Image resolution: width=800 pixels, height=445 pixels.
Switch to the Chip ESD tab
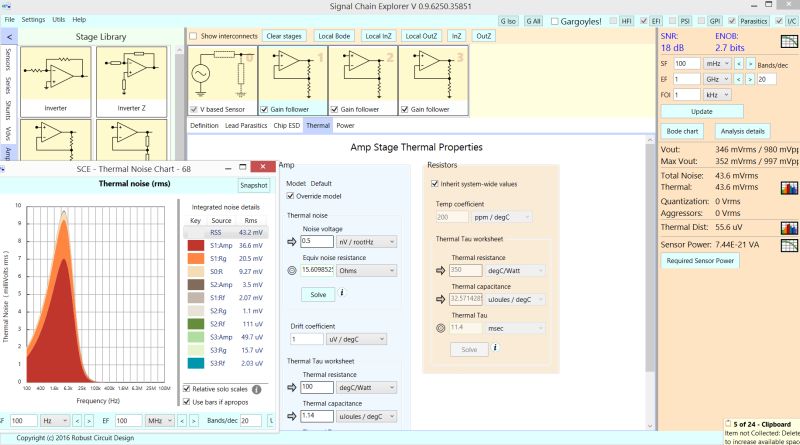pyautogui.click(x=287, y=126)
